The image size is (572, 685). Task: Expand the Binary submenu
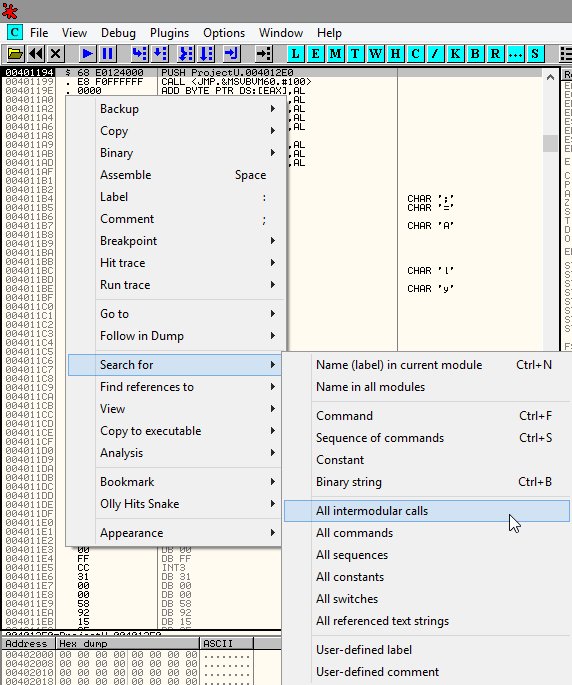click(x=176, y=153)
